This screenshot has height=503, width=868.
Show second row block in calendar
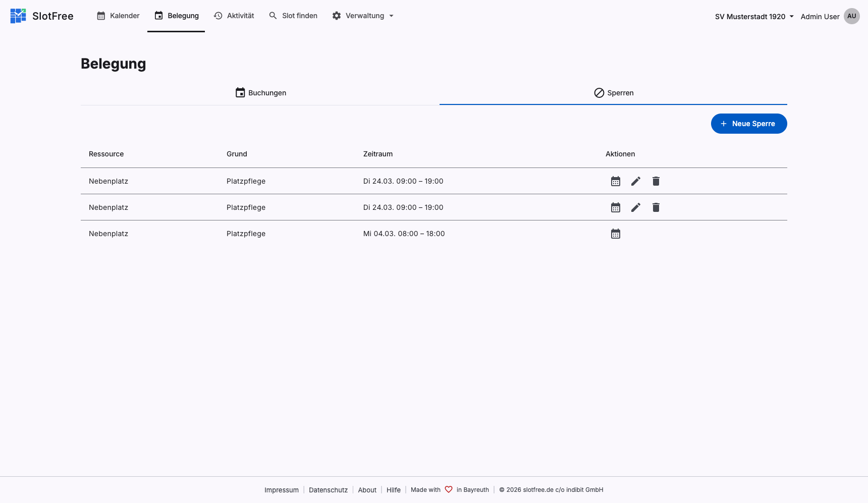coord(615,207)
